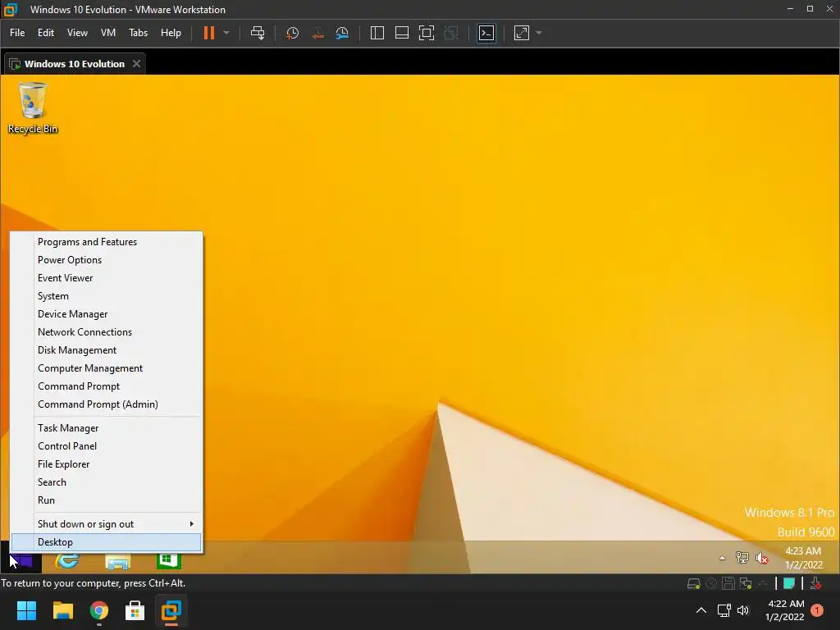This screenshot has width=840, height=630.
Task: Select Search in the context menu
Action: click(x=106, y=482)
